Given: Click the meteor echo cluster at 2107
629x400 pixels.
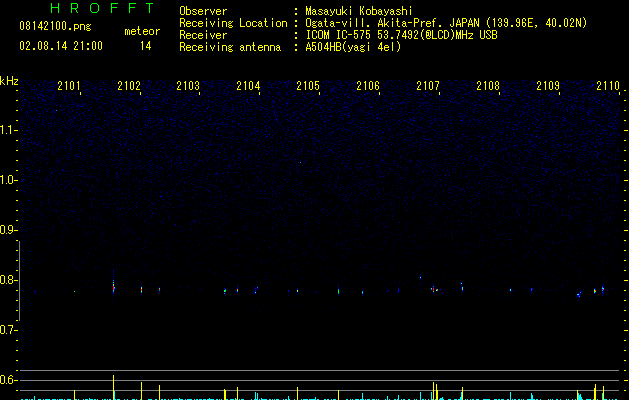Looking at the screenshot, I should pos(434,288).
